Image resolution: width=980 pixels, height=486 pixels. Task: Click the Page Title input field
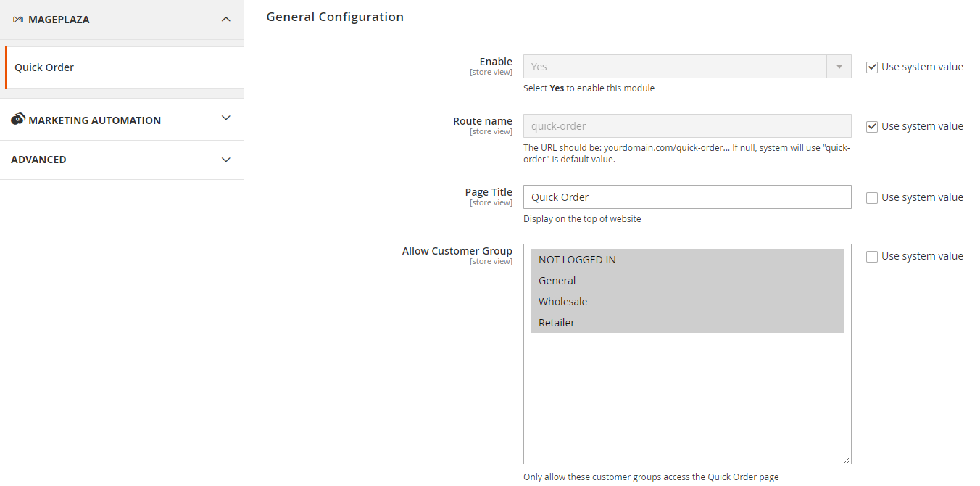coord(687,197)
